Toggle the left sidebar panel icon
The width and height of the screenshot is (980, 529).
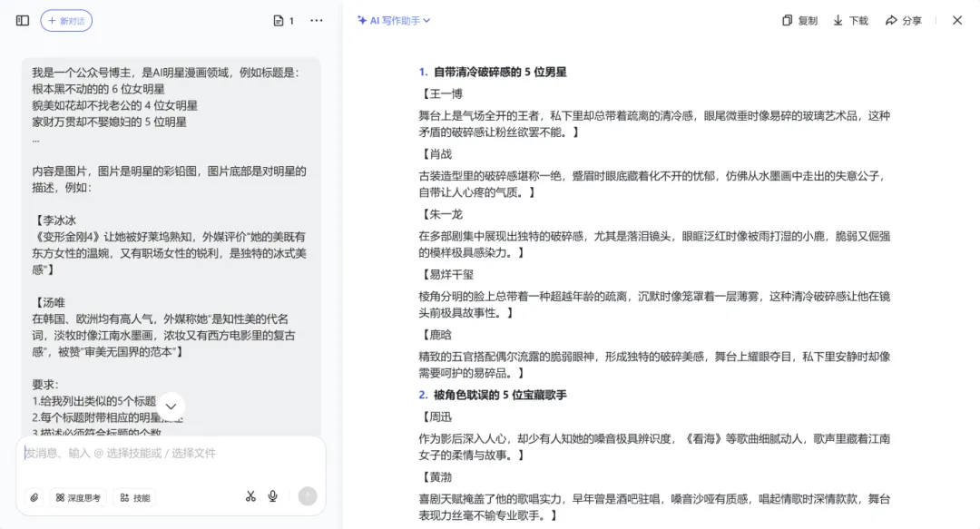pos(23,20)
